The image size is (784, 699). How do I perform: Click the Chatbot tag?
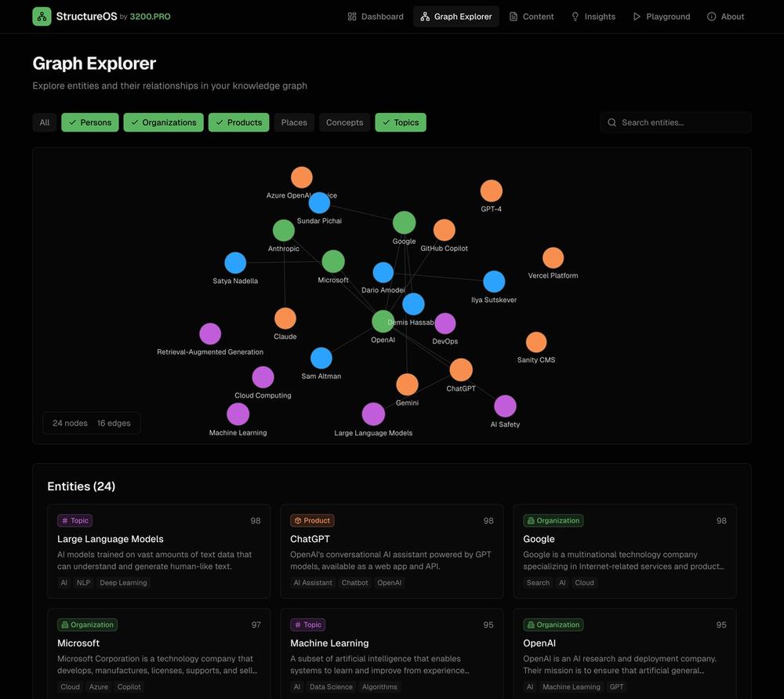coord(354,582)
